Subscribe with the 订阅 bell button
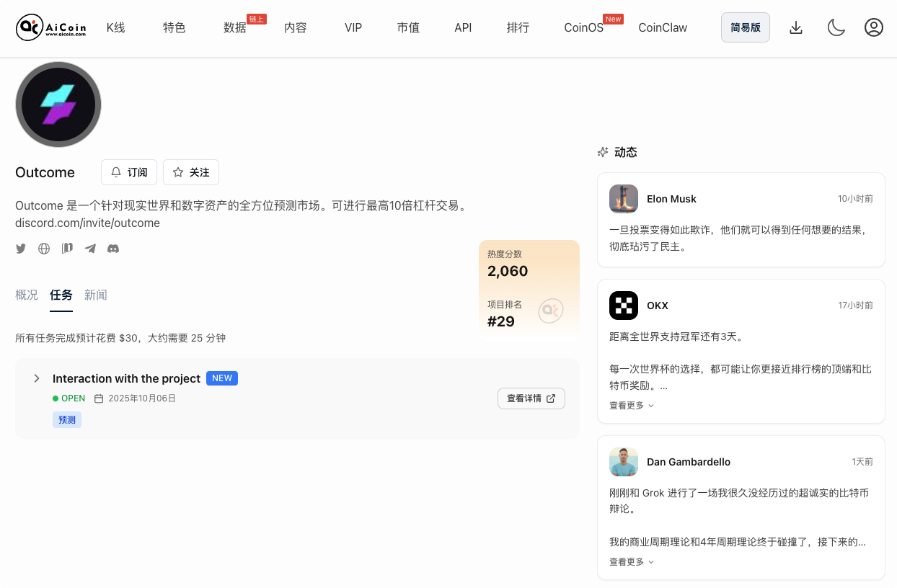The image size is (897, 588). (x=129, y=172)
